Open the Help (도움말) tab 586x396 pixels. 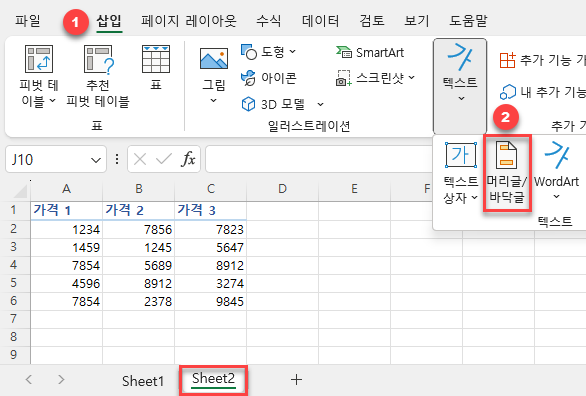(x=468, y=20)
